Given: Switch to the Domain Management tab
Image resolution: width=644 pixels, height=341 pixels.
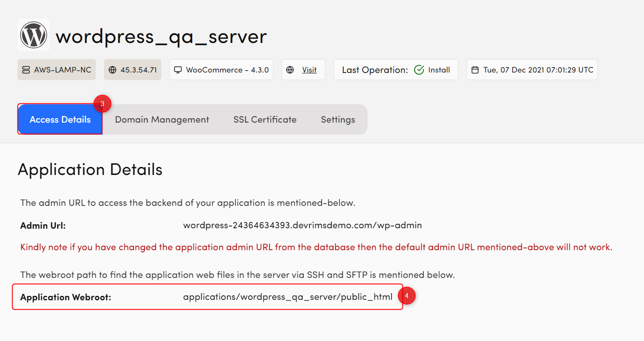Looking at the screenshot, I should pos(162,119).
